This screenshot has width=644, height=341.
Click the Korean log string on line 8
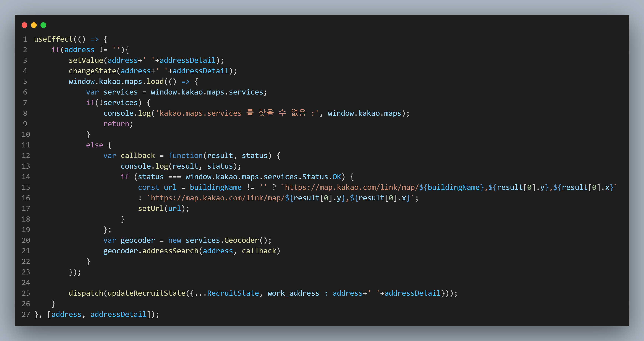237,113
